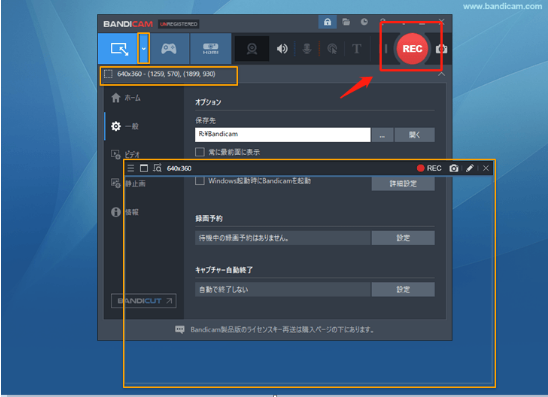Click the 自動で終了しない field
Image resolution: width=548 pixels, height=397 pixels.
[282, 289]
